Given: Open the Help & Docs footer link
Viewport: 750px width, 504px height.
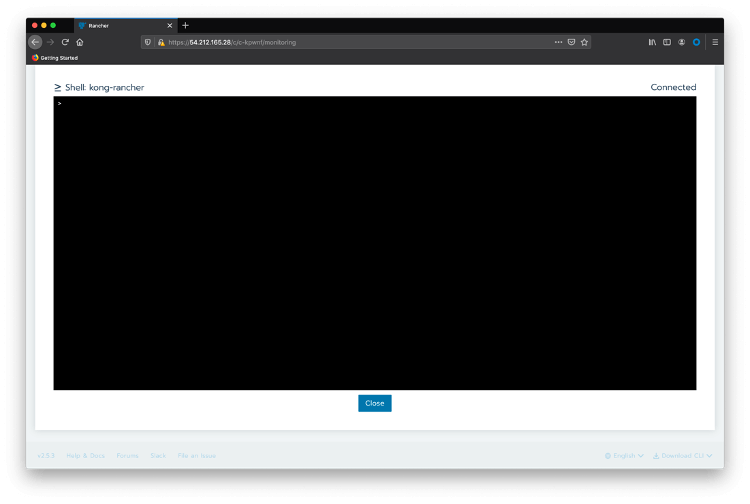Looking at the screenshot, I should [85, 455].
